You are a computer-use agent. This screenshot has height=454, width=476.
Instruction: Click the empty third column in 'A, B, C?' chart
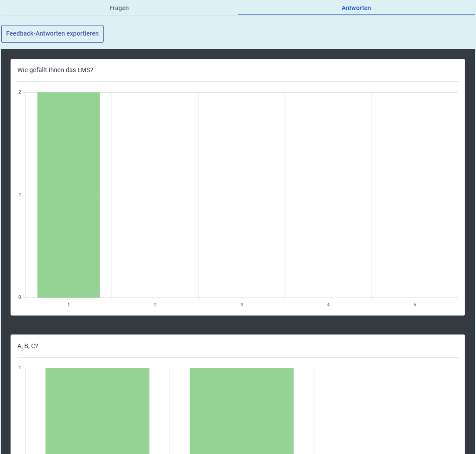tap(386, 410)
